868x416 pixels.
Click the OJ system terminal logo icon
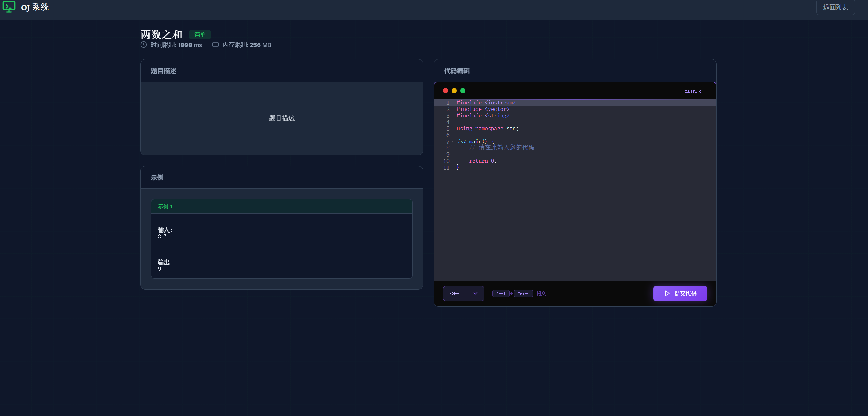point(9,7)
